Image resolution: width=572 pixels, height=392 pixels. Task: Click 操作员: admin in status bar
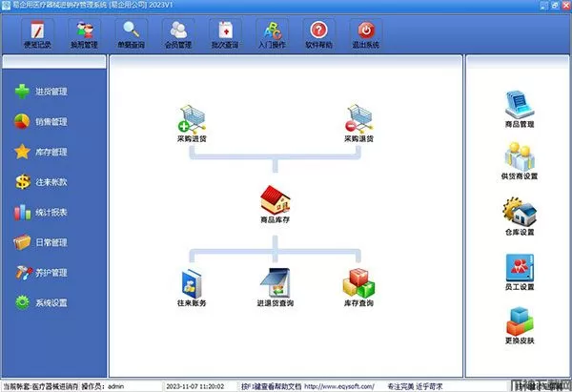coord(103,386)
